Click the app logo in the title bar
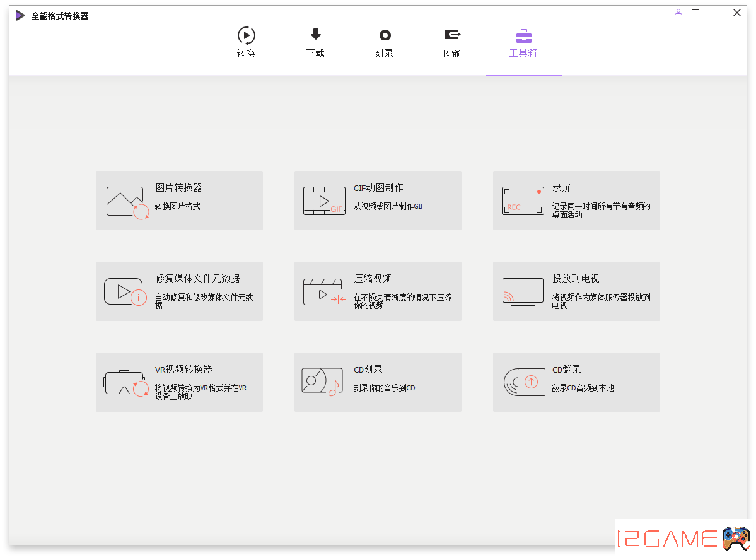This screenshot has height=560, width=756. [x=20, y=15]
